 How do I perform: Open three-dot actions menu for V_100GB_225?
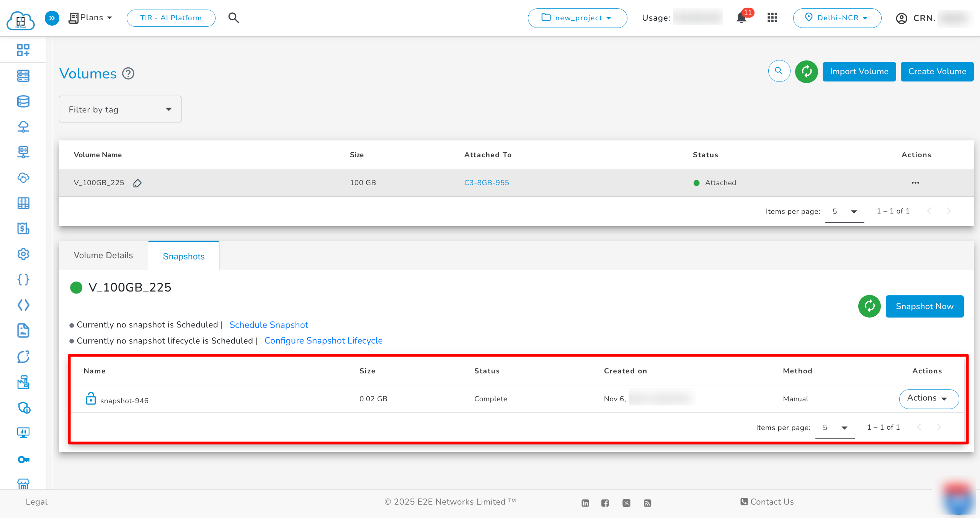(915, 183)
